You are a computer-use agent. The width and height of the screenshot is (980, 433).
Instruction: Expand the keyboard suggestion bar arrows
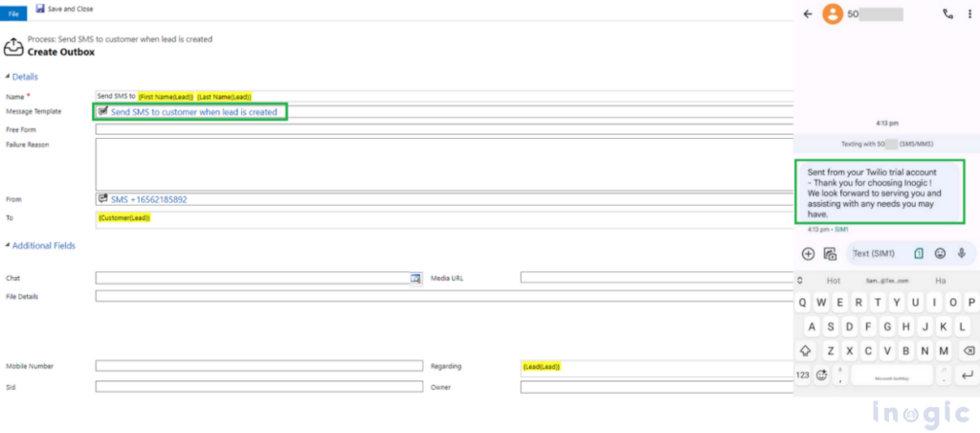[x=800, y=281]
